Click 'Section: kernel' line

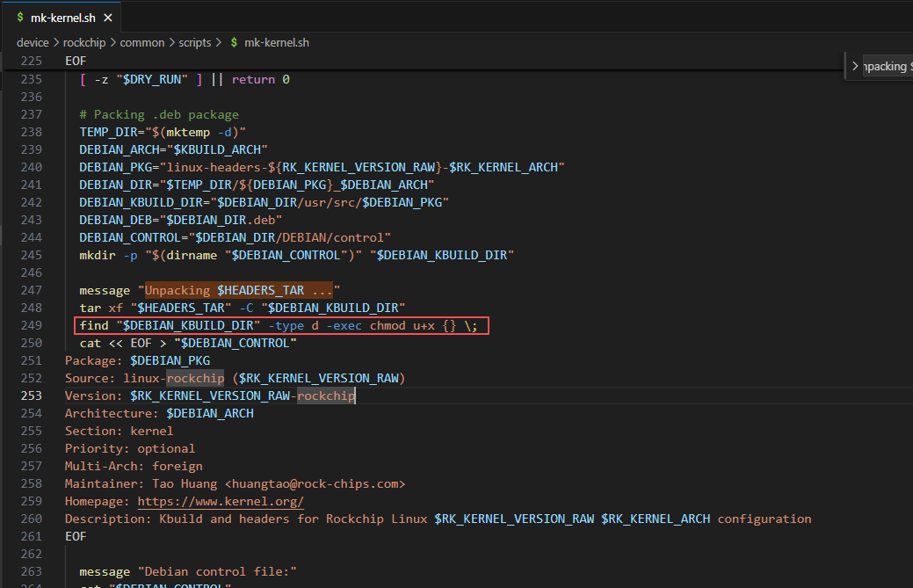coord(119,431)
